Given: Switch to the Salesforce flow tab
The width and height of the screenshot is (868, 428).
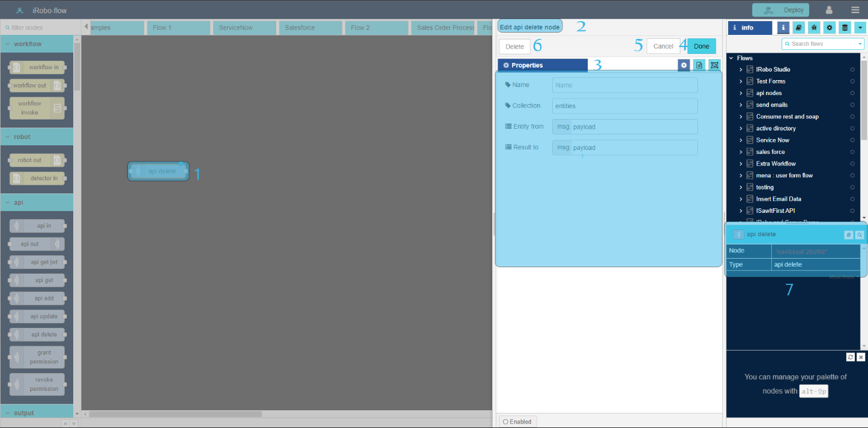Looking at the screenshot, I should [x=310, y=27].
